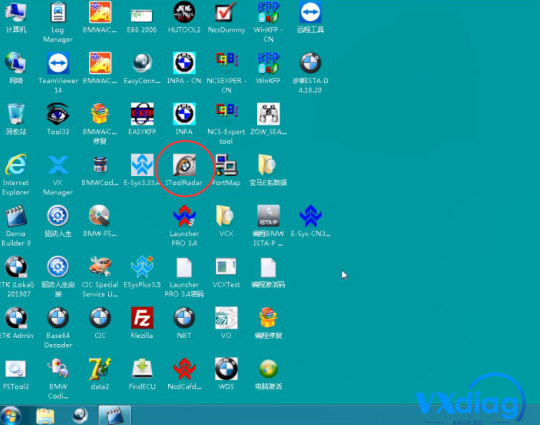The image size is (540, 425).
Task: Open the VCX folder
Action: (225, 216)
